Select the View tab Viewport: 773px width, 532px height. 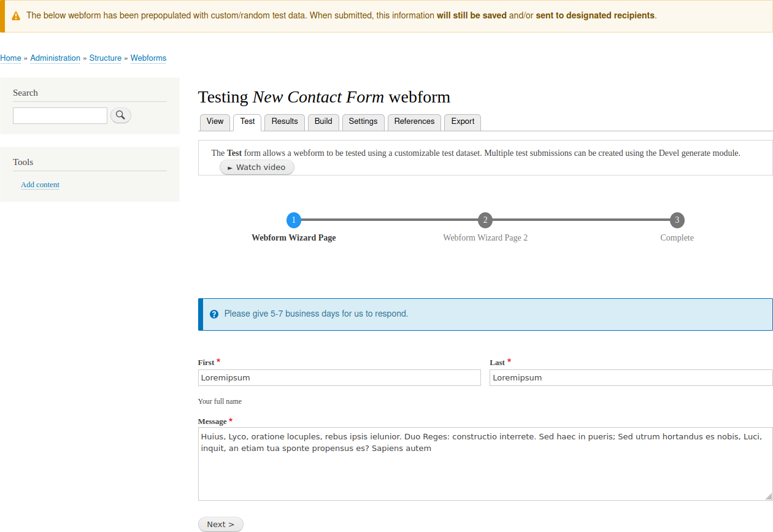pyautogui.click(x=215, y=121)
